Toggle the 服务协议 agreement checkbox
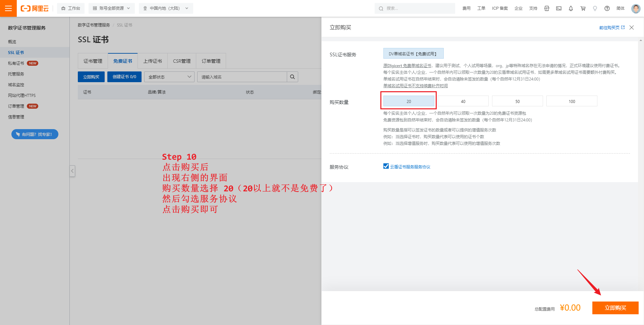644x325 pixels. click(386, 166)
